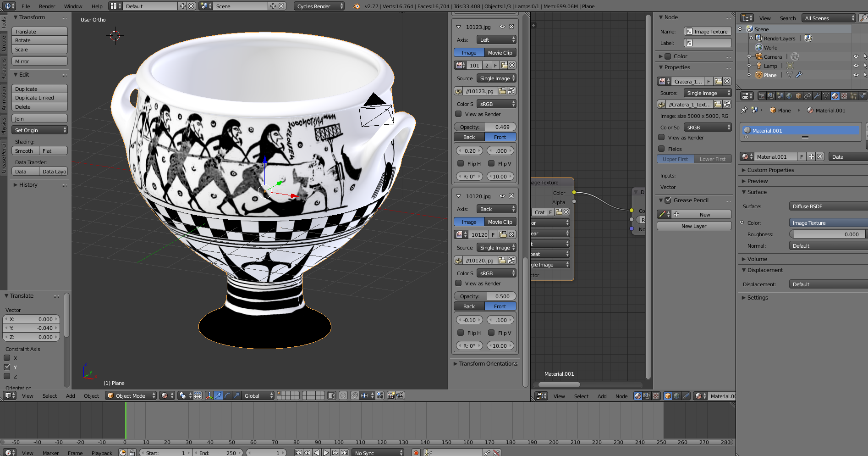
Task: Enable the Z constraint axis checkbox
Action: click(x=7, y=376)
